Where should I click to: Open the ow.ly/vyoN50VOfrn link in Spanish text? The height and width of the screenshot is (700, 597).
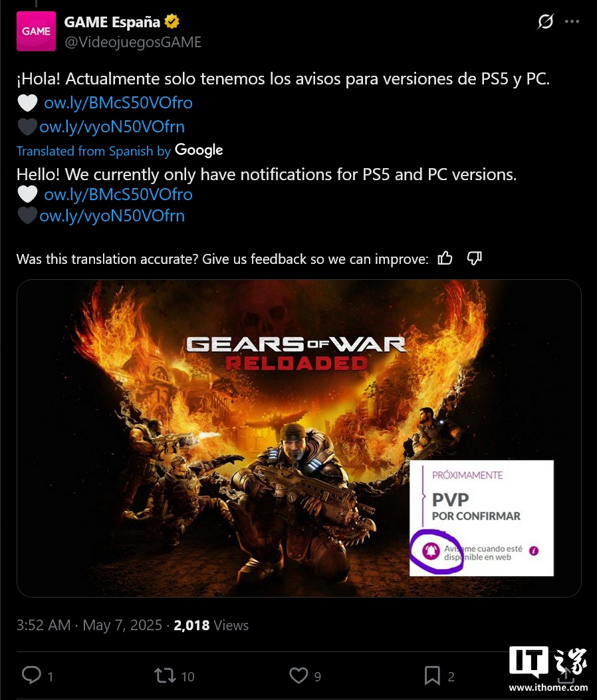pyautogui.click(x=112, y=127)
